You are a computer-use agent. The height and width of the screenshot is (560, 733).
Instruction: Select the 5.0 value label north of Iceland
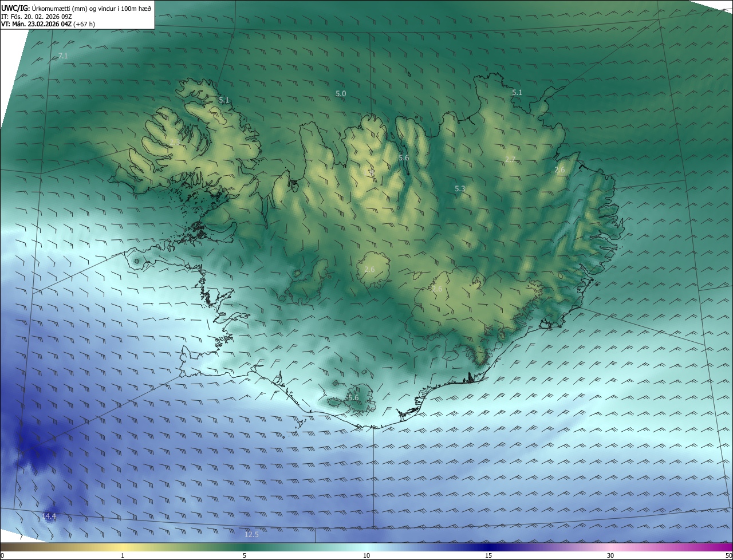click(x=341, y=93)
